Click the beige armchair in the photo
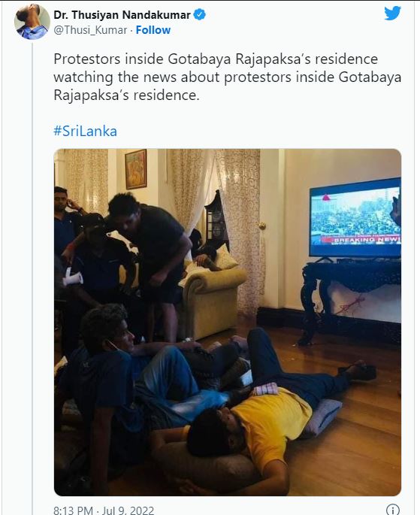 click(213, 297)
